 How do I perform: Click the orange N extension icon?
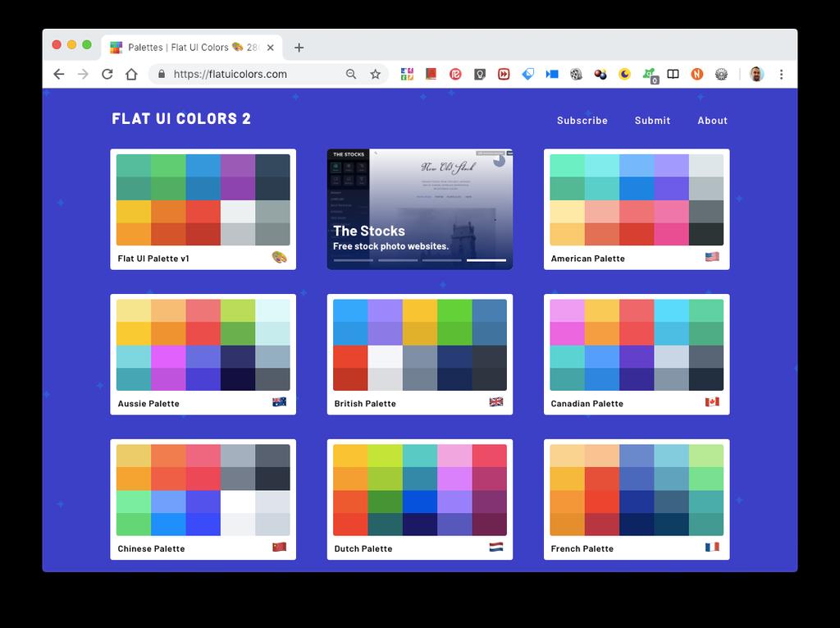(x=697, y=74)
